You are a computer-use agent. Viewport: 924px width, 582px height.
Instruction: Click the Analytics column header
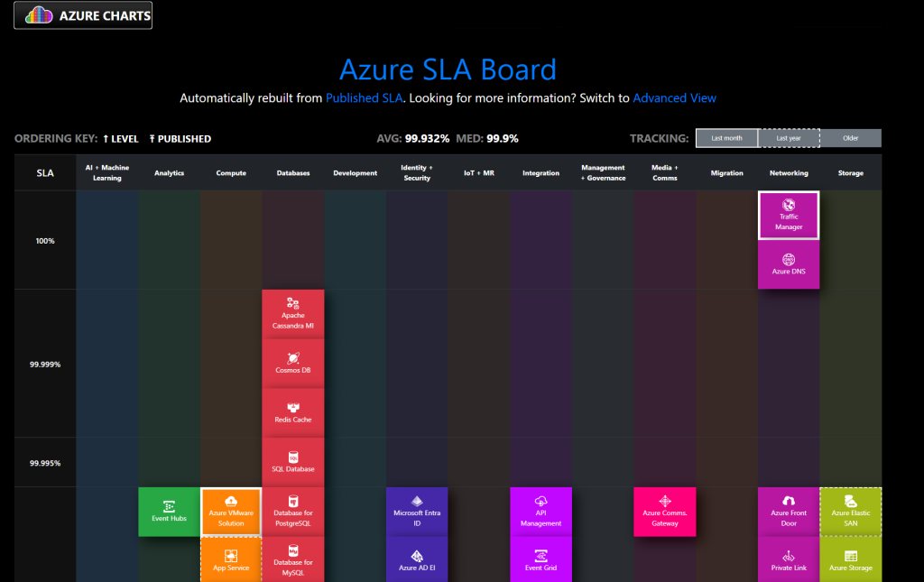coord(169,172)
